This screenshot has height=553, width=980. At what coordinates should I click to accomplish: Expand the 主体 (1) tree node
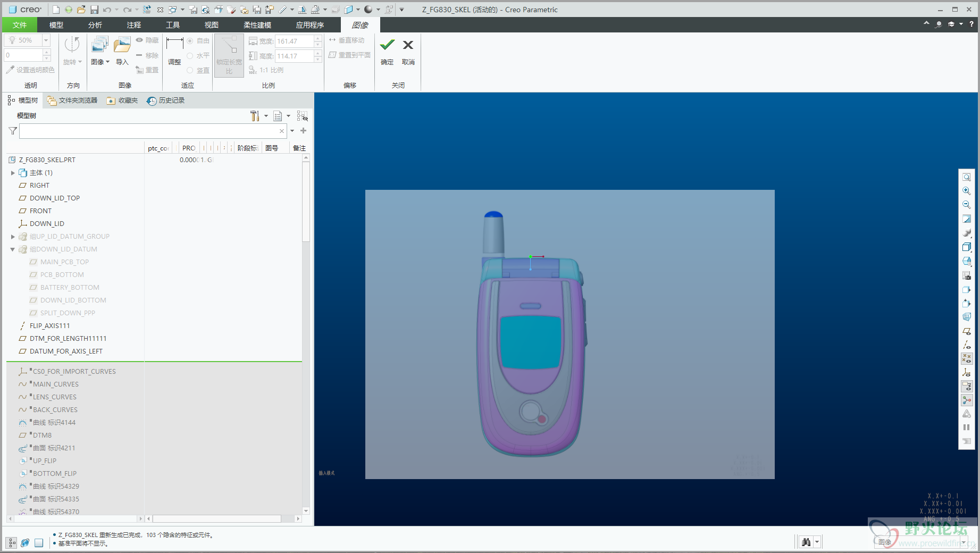click(13, 173)
